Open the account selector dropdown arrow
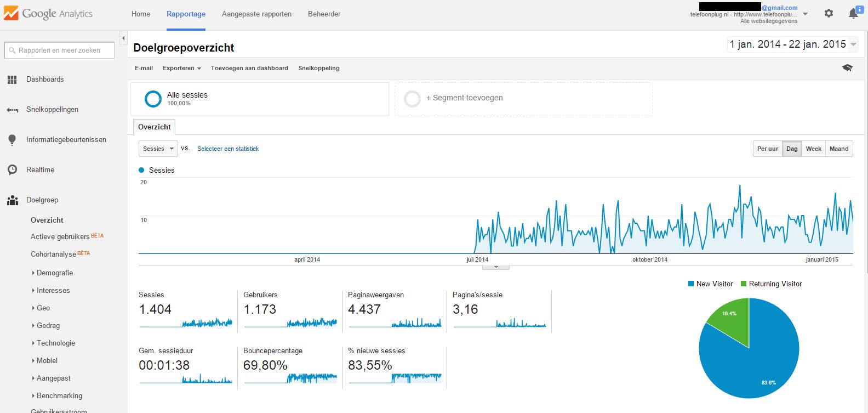This screenshot has width=868, height=413. 805,14
